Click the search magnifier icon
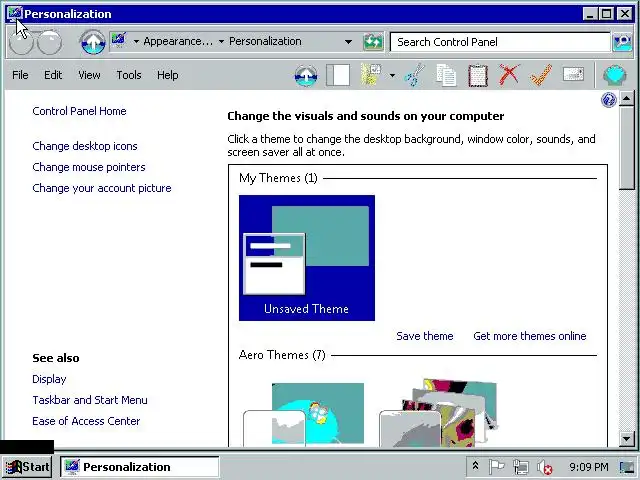This screenshot has height=480, width=640. click(622, 42)
